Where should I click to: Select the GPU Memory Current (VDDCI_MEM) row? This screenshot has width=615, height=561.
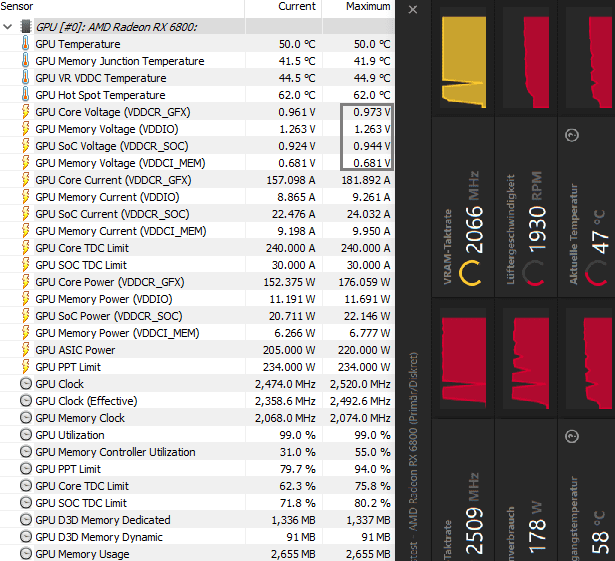pyautogui.click(x=197, y=231)
